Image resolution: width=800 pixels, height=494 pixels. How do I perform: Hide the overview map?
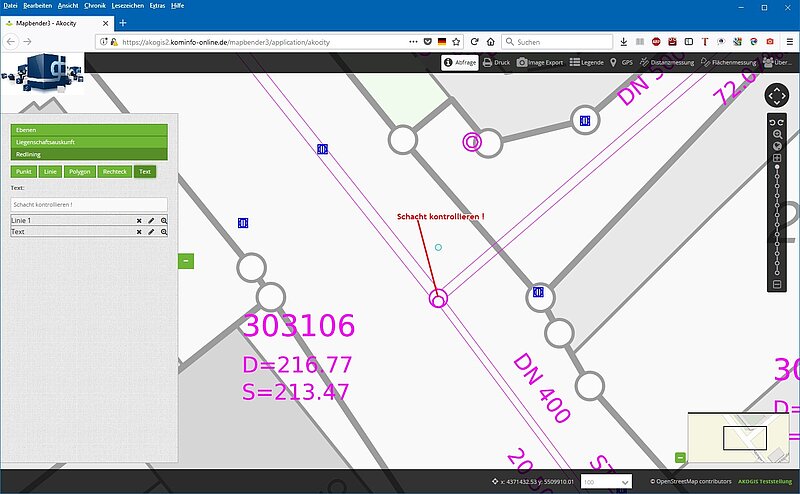click(680, 457)
